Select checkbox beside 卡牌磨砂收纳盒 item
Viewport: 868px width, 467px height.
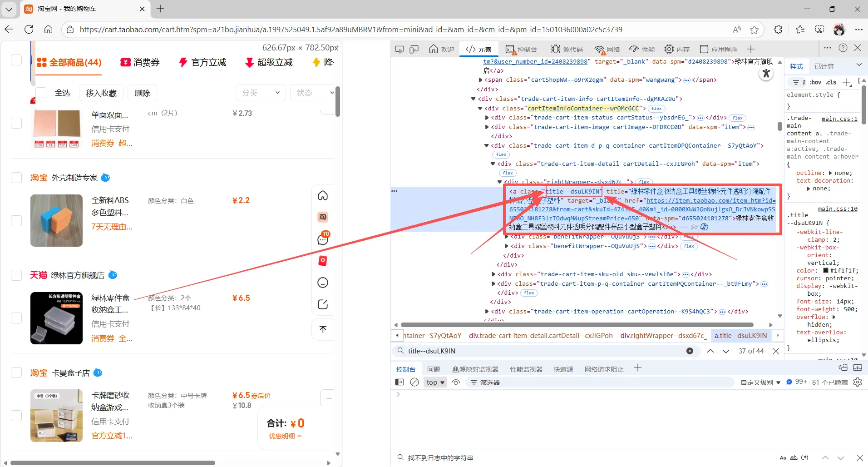(16, 416)
